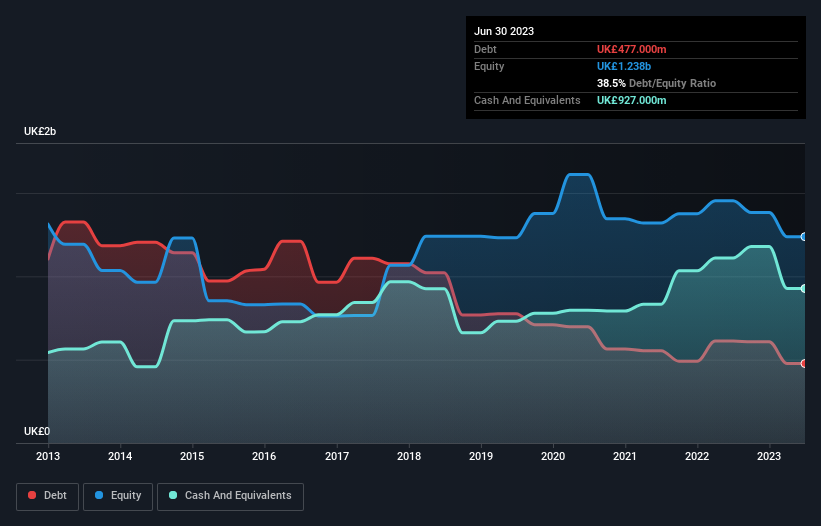Click the UK£927.000m cash value
Screen dimensions: 821x526
click(x=631, y=100)
